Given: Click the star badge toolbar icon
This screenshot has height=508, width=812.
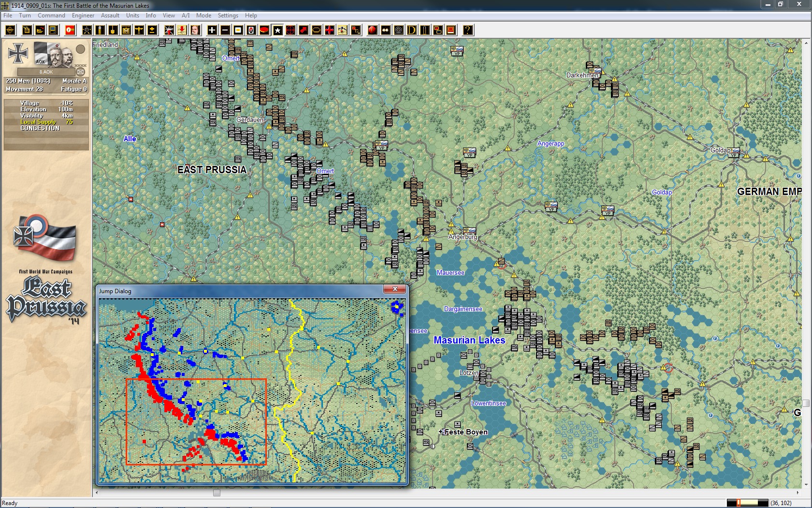Looking at the screenshot, I should [87, 30].
